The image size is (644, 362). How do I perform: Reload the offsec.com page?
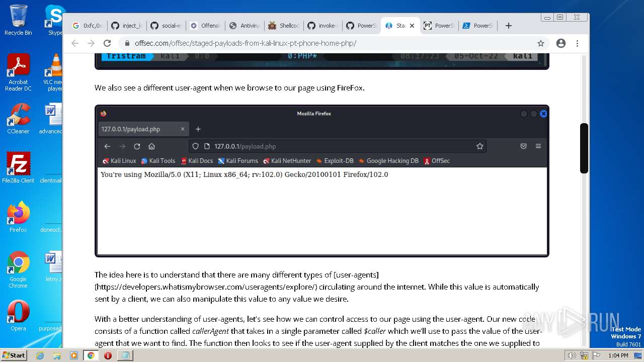[x=107, y=43]
